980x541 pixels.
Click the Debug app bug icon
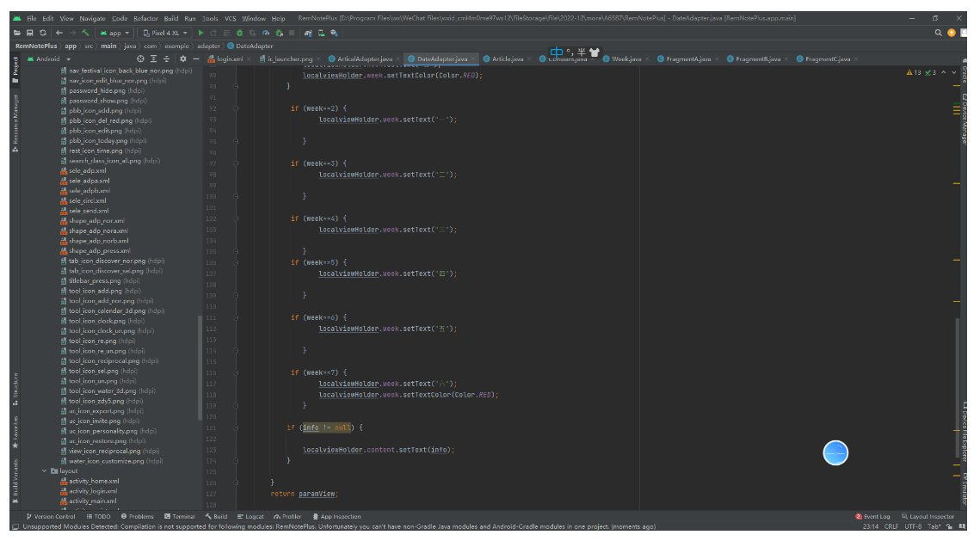click(x=239, y=33)
